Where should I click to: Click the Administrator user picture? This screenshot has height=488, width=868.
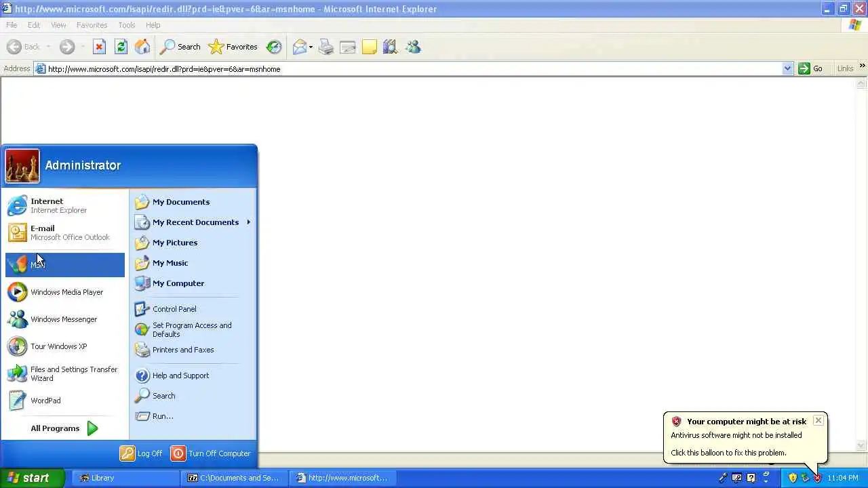(22, 166)
